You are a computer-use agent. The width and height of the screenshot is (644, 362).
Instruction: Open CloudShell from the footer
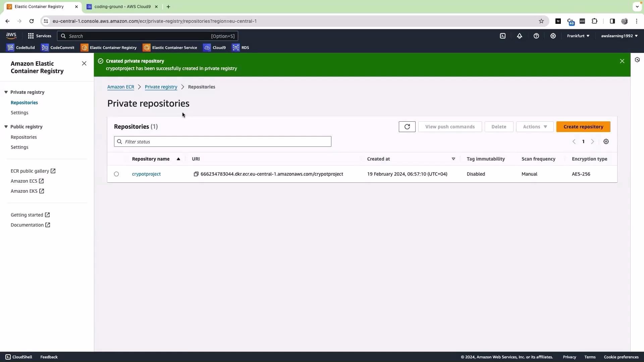click(x=19, y=357)
